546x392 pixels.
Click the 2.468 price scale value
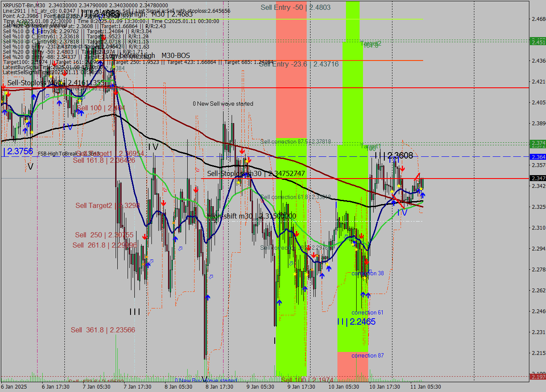coord(538,19)
